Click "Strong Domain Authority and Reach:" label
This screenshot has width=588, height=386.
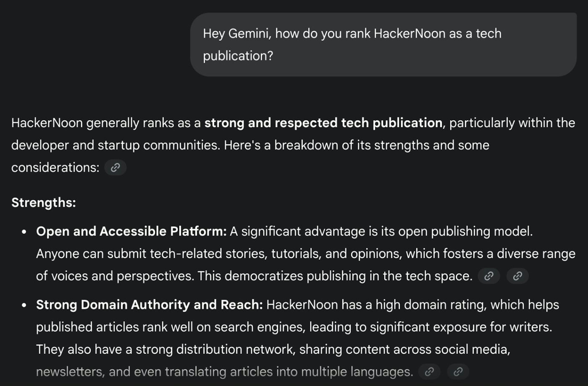pyautogui.click(x=149, y=305)
